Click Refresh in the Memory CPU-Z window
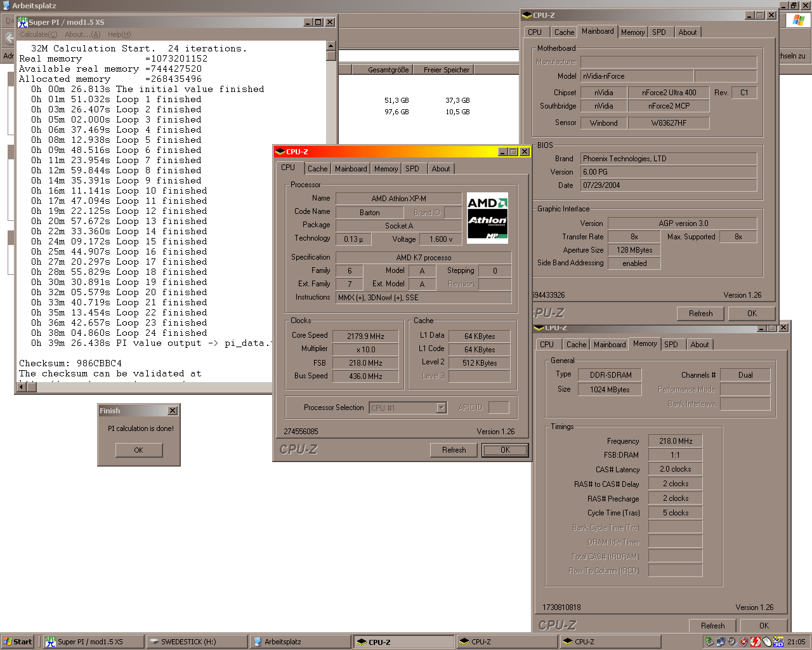The height and width of the screenshot is (650, 812). click(x=713, y=626)
